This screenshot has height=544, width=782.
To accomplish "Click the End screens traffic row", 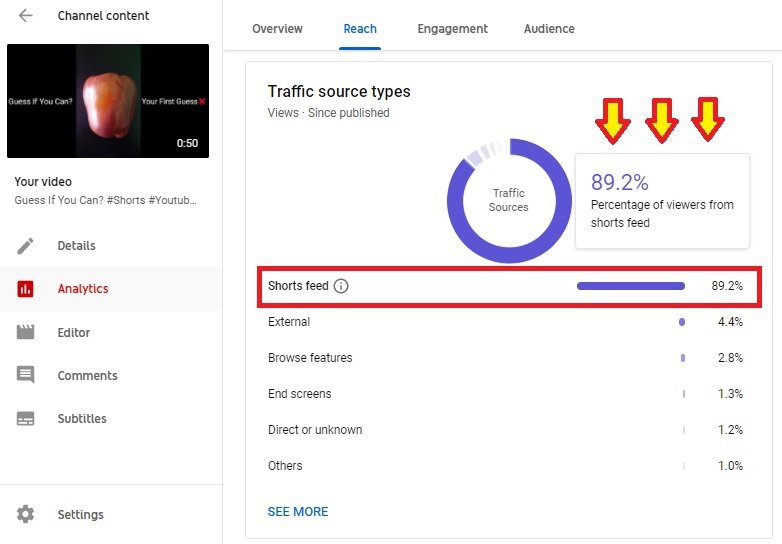I will point(505,394).
